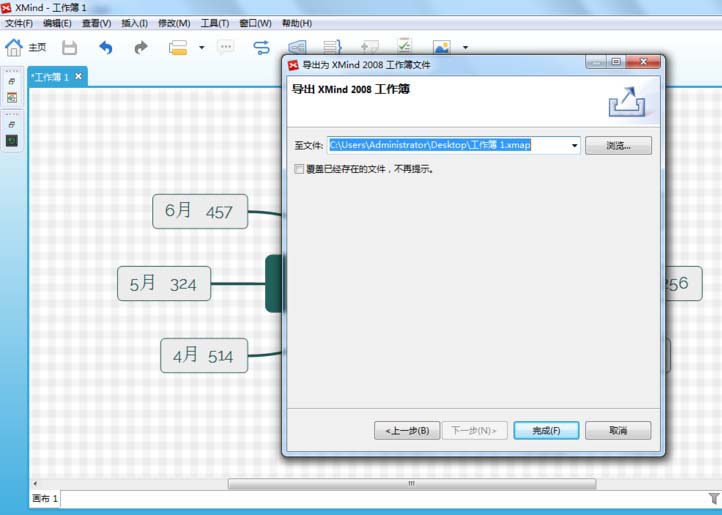Open the dropdown arrow beside image icon
This screenshot has width=722, height=515.
point(466,47)
